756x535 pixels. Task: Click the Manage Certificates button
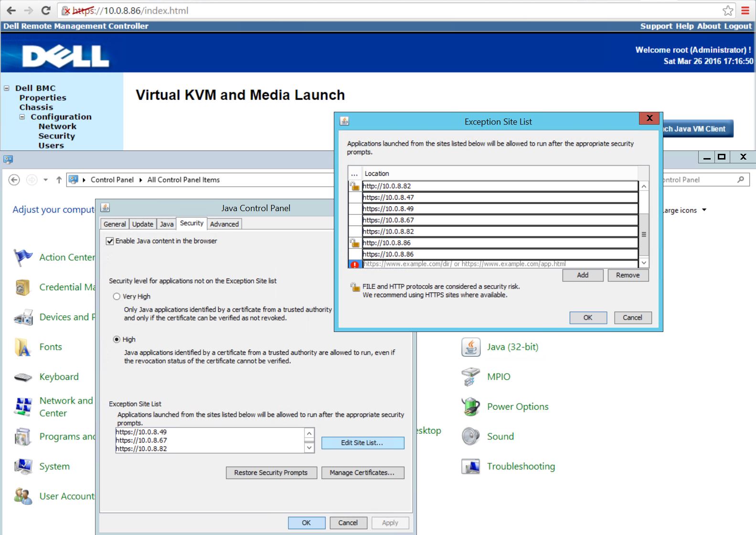(x=362, y=472)
